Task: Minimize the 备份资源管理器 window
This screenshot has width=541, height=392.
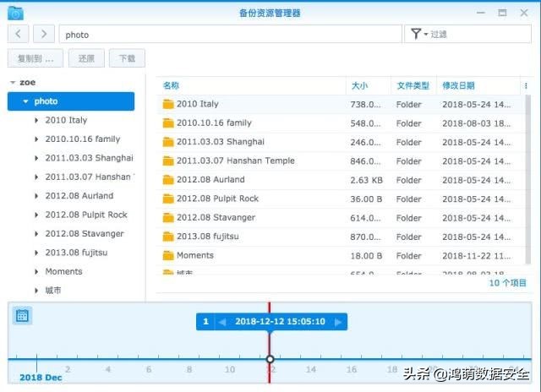Action: (x=481, y=13)
